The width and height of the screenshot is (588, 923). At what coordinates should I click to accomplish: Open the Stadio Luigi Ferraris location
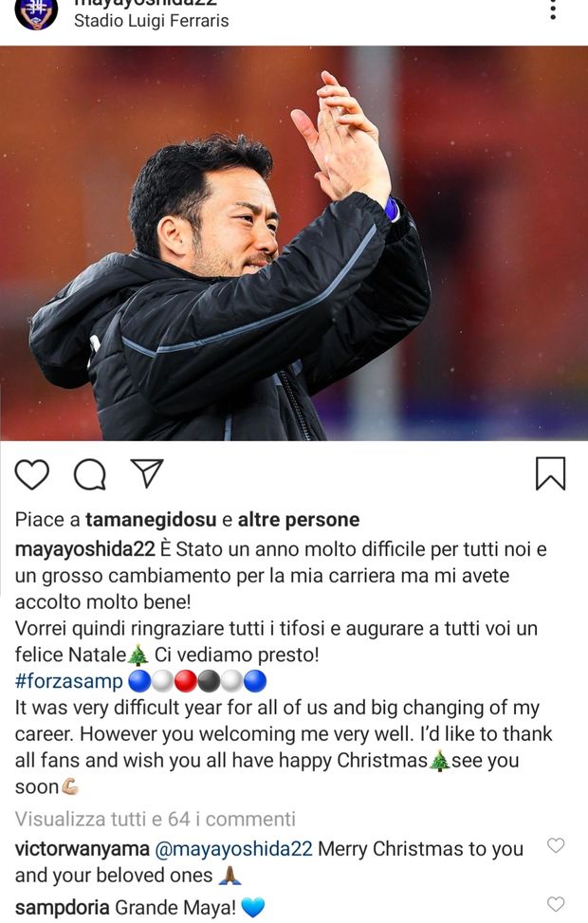coord(151,21)
